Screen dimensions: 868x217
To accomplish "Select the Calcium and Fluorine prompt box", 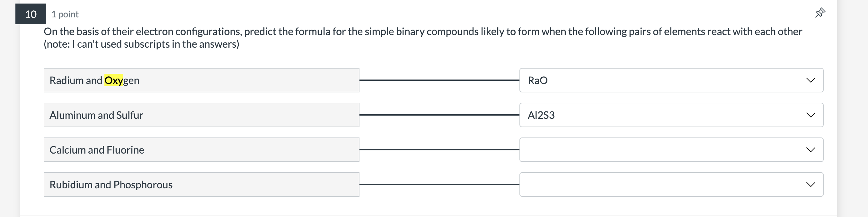I will pos(201,149).
